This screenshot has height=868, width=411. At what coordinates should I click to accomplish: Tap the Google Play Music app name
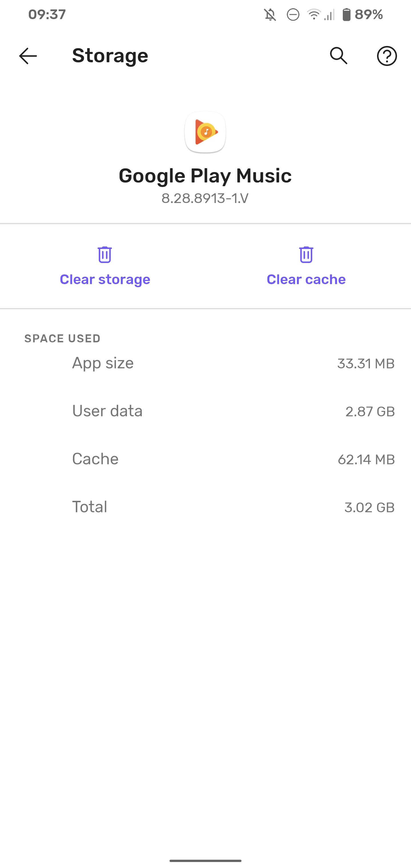tap(205, 176)
